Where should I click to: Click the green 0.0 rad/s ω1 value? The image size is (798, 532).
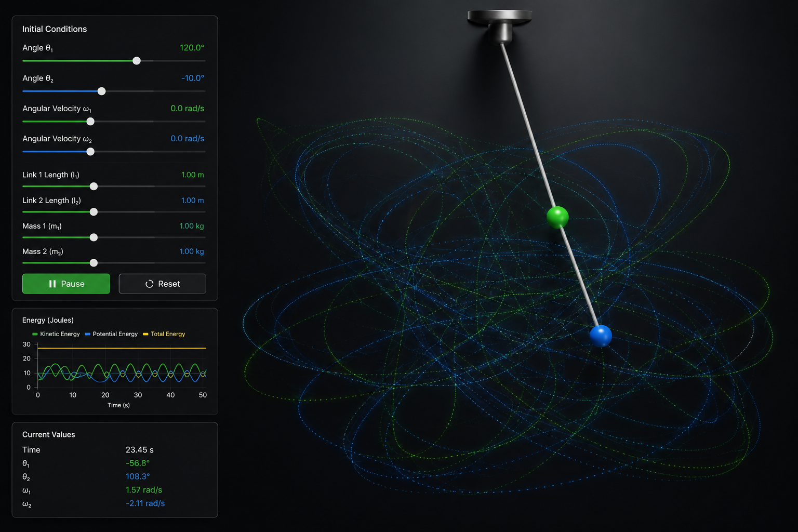[187, 109]
